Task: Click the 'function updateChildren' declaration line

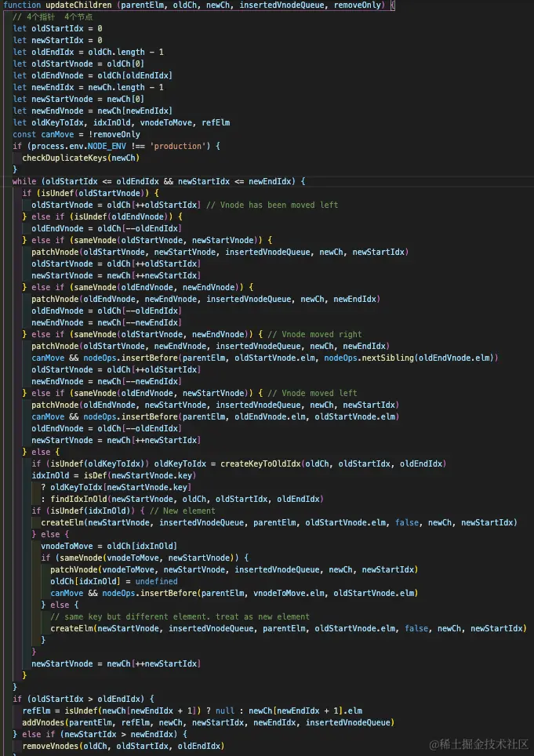Action: click(198, 5)
